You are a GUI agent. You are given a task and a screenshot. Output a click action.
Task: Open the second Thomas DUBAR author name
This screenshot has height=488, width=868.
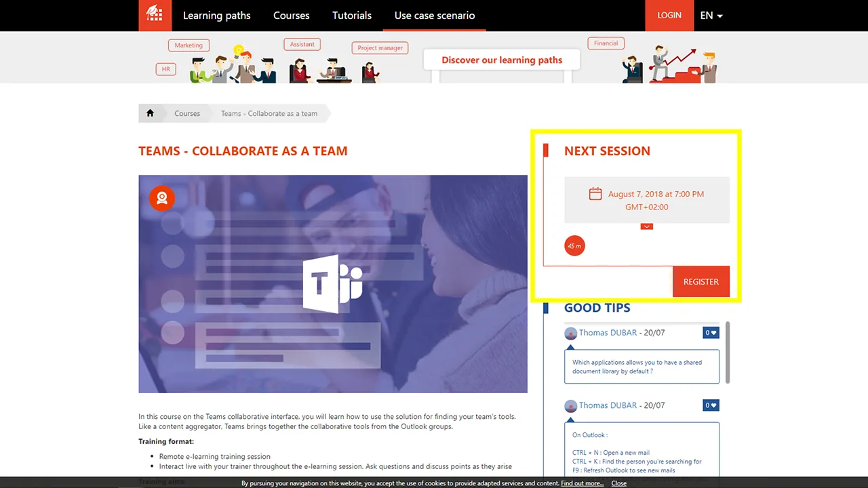coord(608,405)
